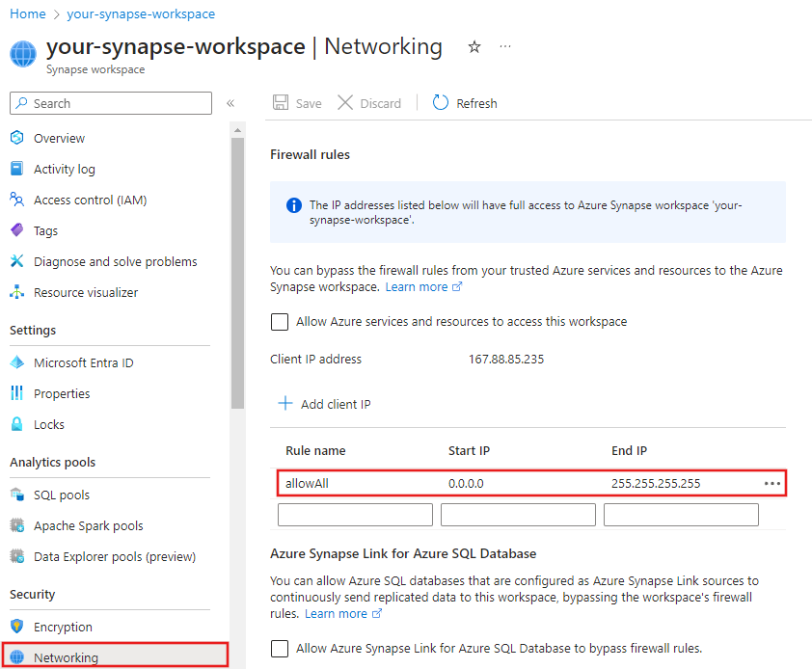
Task: Open the Learn more link about trusted services
Action: pyautogui.click(x=415, y=286)
